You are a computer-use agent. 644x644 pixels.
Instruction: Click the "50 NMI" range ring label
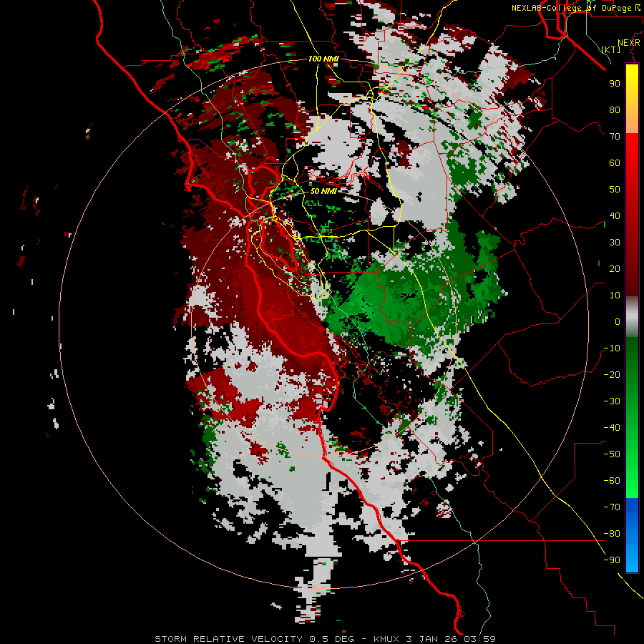[323, 191]
